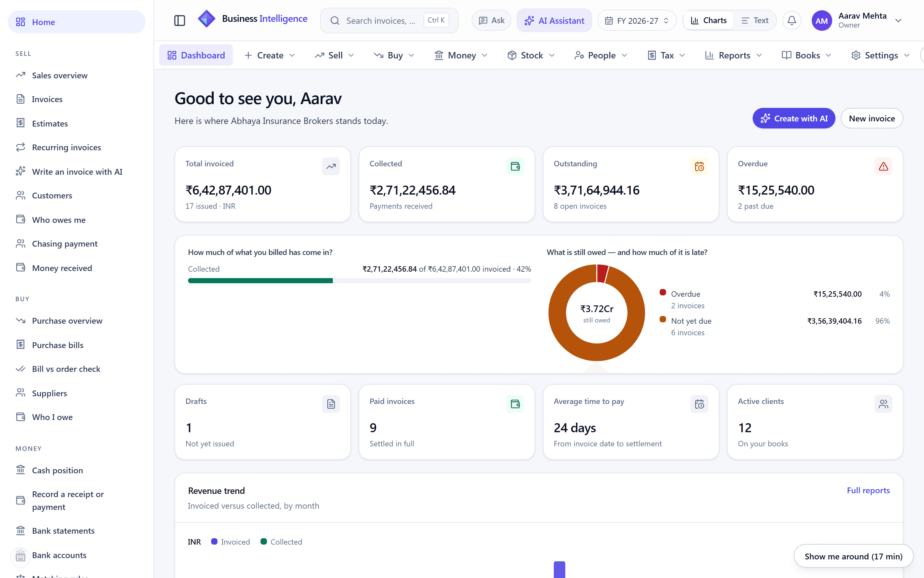
Task: Focus the Search invoices field
Action: [x=389, y=21]
